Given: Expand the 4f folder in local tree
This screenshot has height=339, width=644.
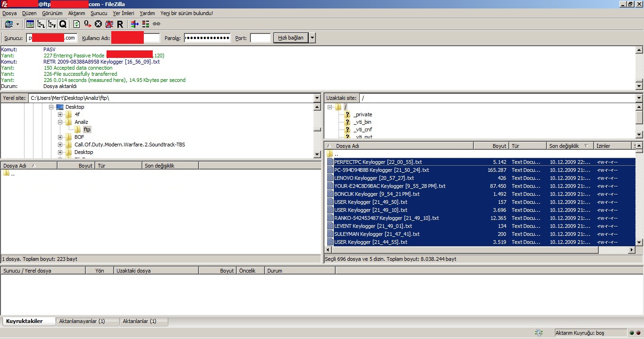Looking at the screenshot, I should [x=60, y=114].
